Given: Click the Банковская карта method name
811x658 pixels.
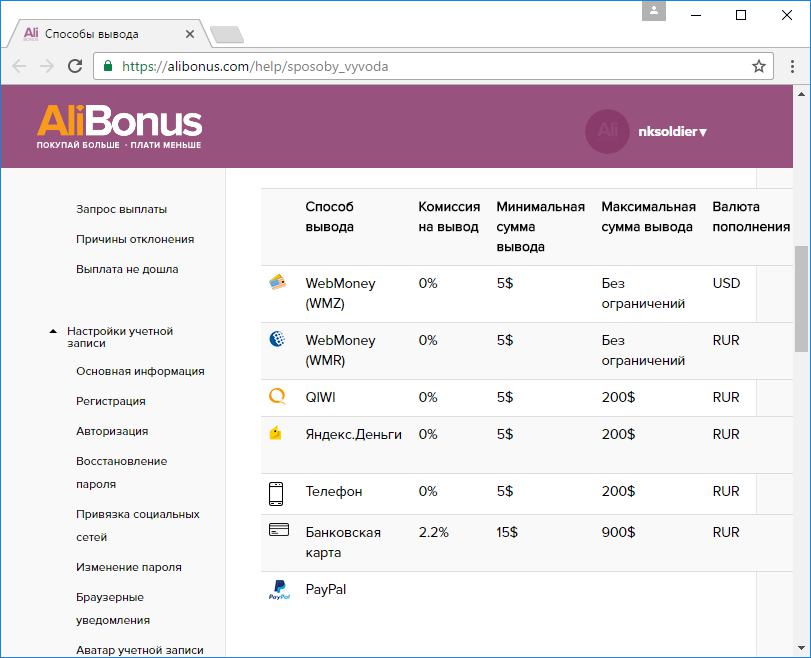Looking at the screenshot, I should click(x=343, y=542).
